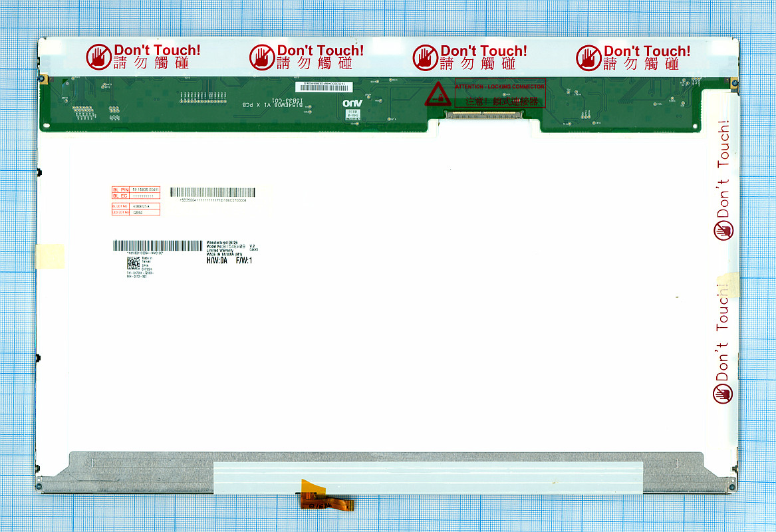Click the F/W:1 text
The width and height of the screenshot is (776, 532).
click(244, 261)
